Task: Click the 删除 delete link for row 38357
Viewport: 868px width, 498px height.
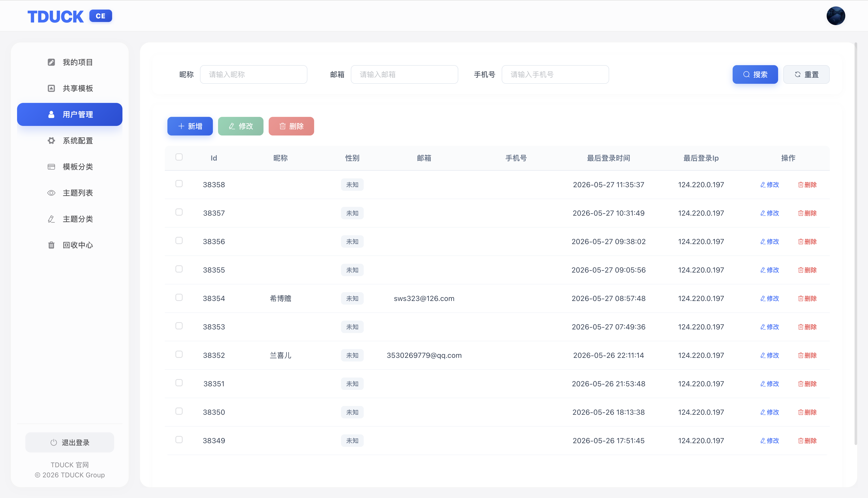Action: tap(807, 213)
